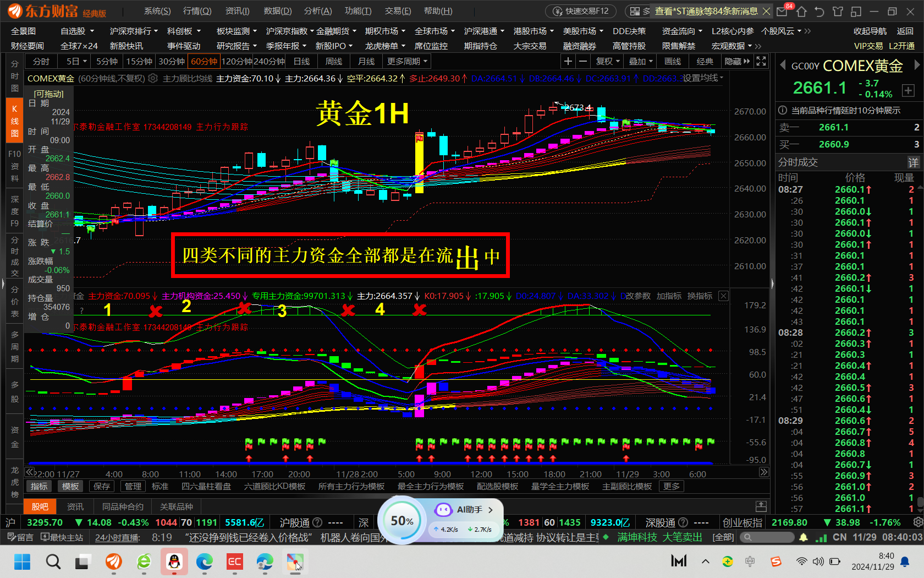Select the 60分钟 timeframe tab
Screen dimensions: 924x578
point(204,61)
